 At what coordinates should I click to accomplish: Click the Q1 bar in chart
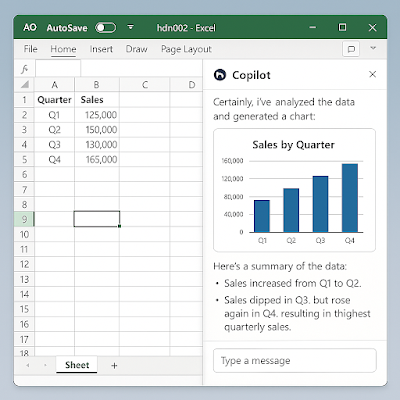262,216
